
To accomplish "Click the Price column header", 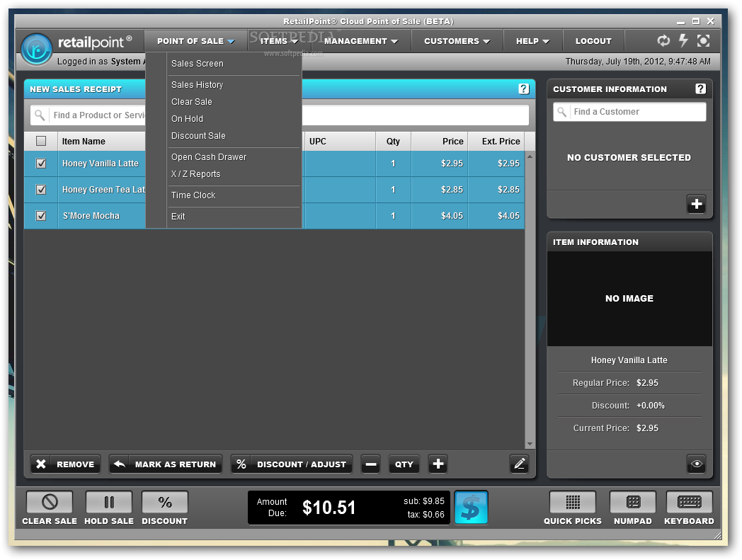I will click(440, 141).
